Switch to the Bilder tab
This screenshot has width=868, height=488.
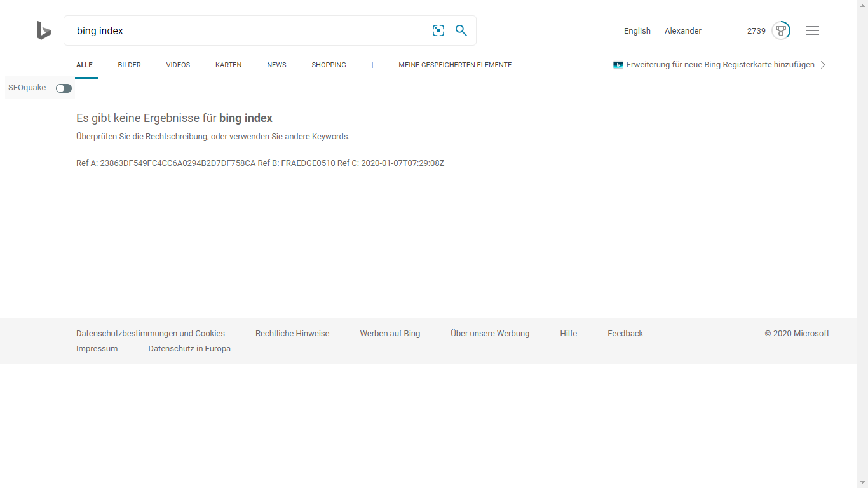click(x=129, y=65)
